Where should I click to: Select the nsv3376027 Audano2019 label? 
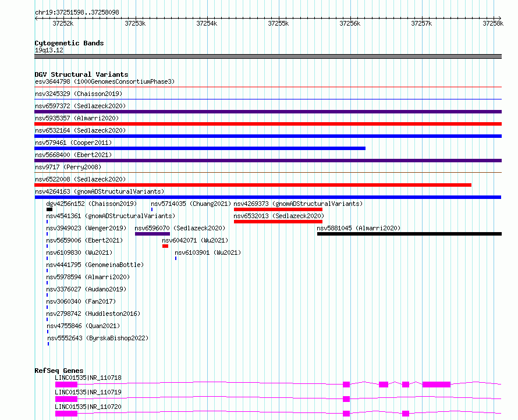pos(86,289)
